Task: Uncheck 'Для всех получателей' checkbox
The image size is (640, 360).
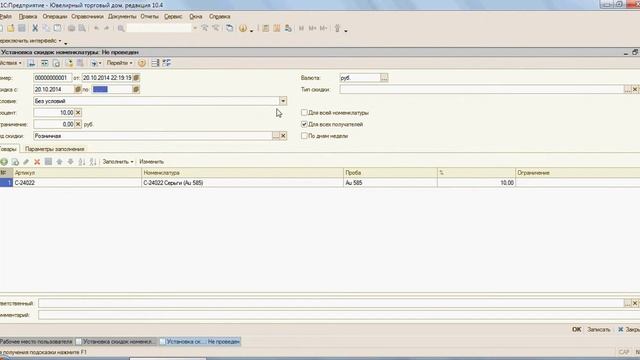Action: [304, 124]
